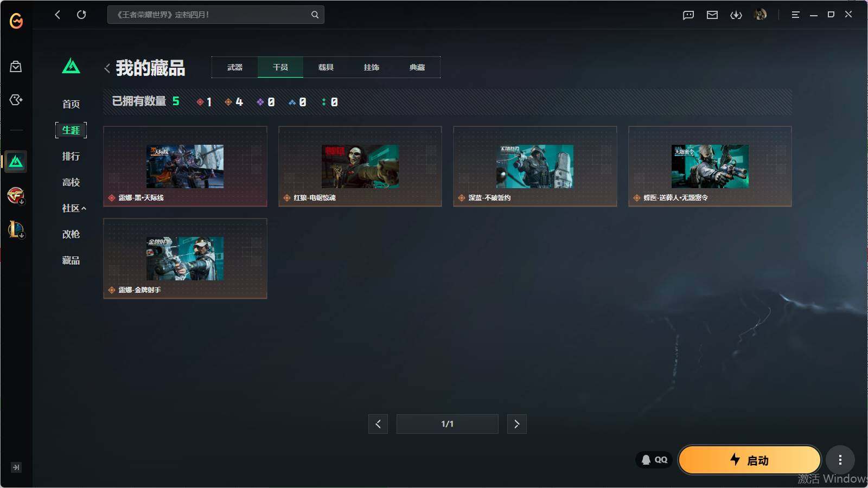This screenshot has height=488, width=868.
Task: Open the 露娜-黑·天际线 skin card
Action: click(x=185, y=166)
